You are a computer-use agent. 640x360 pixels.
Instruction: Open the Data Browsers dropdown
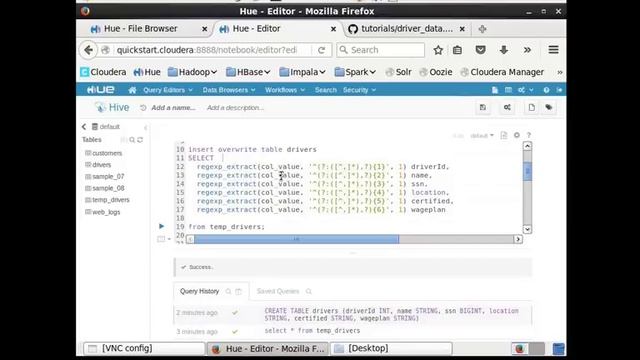[x=229, y=90]
